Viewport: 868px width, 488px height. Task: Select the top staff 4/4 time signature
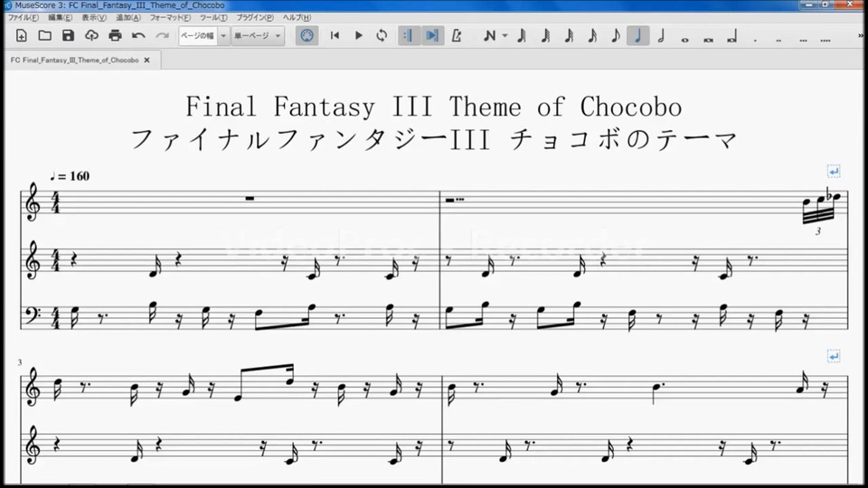pos(55,202)
